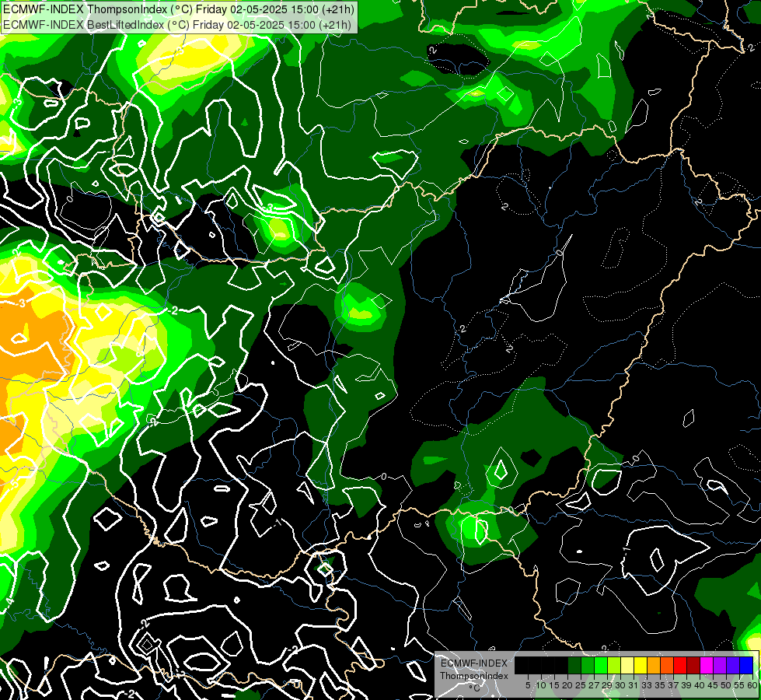Click legend tick value 20
Screen dimensions: 761x700
coord(567,685)
